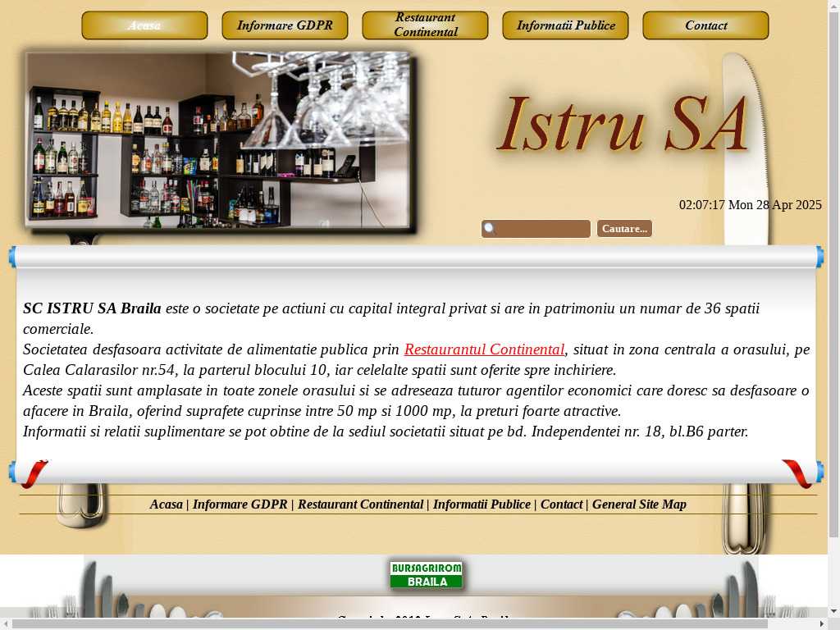Go to Restaurant Continental top menu button
The width and height of the screenshot is (840, 630).
[x=425, y=25]
